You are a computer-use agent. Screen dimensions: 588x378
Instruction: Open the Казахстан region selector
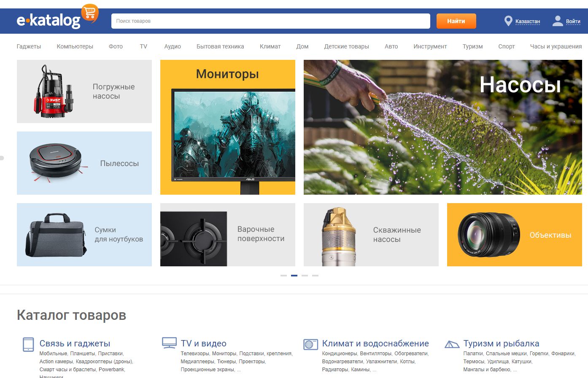pyautogui.click(x=527, y=21)
